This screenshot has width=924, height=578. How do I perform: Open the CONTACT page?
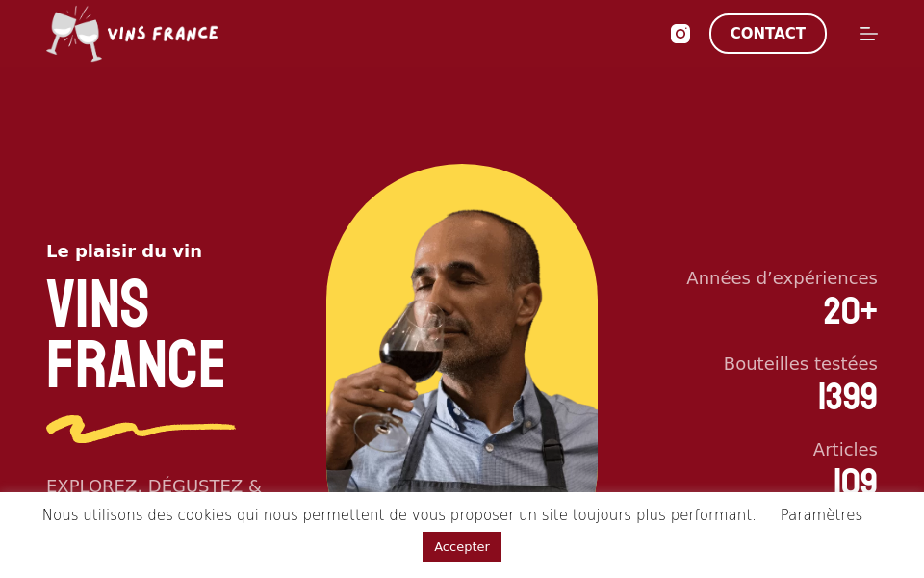767,33
